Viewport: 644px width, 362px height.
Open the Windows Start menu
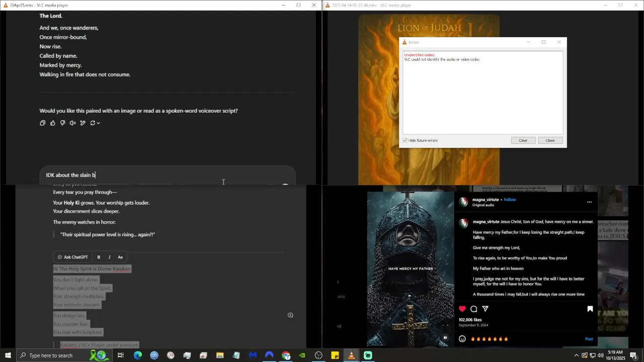8,355
